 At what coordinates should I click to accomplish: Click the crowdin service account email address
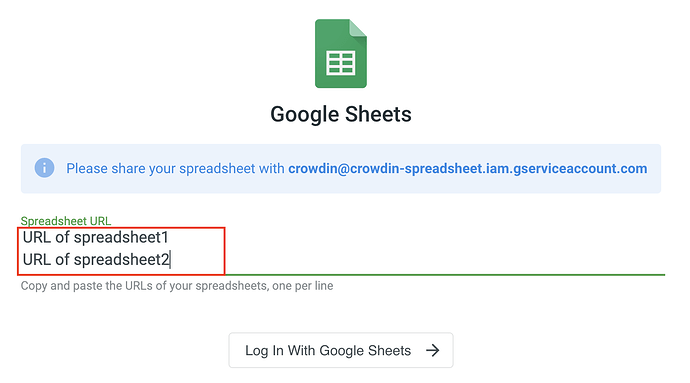tap(467, 168)
